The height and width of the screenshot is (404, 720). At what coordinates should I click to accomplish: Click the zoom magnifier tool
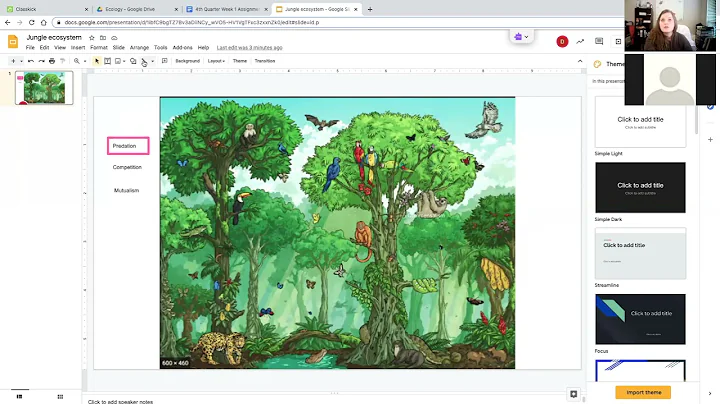[77, 61]
